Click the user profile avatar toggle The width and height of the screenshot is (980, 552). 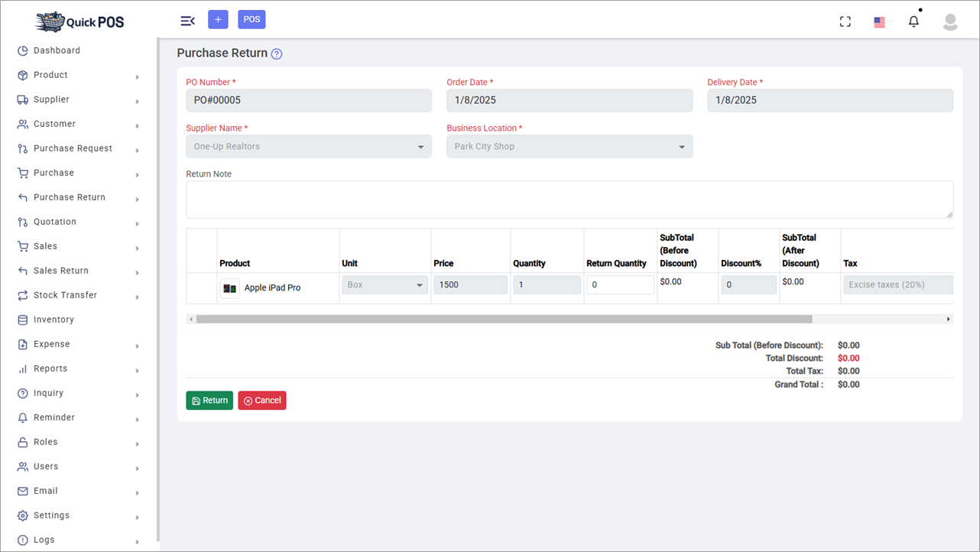pos(949,21)
